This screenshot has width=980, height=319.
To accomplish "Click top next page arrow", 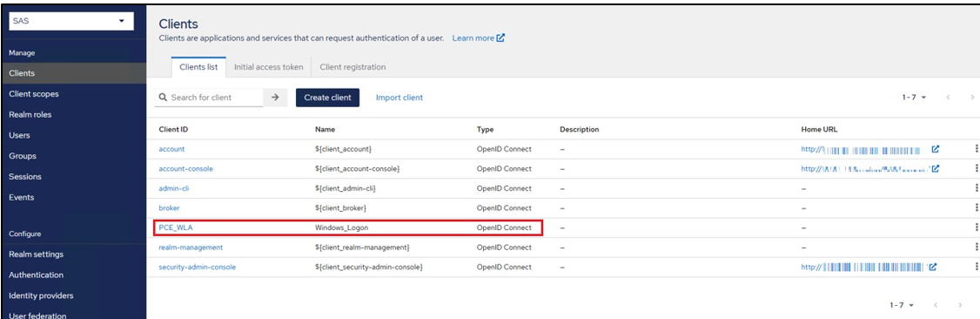I will (972, 98).
